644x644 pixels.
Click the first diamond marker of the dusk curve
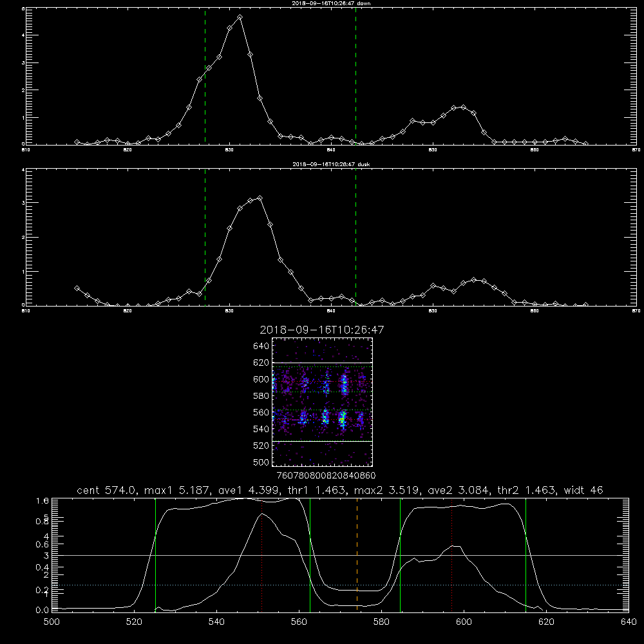click(x=77, y=289)
